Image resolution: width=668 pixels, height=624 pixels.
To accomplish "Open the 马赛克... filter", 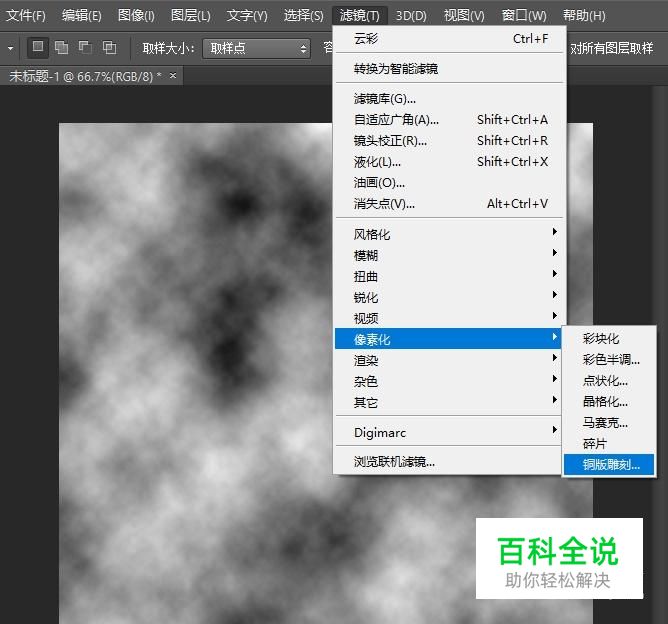I will coord(609,423).
